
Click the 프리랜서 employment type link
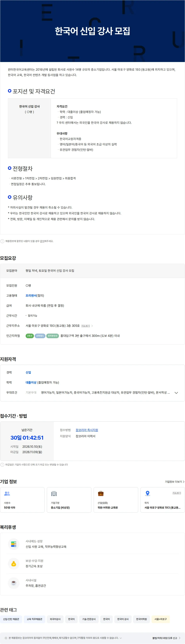pos(31,296)
